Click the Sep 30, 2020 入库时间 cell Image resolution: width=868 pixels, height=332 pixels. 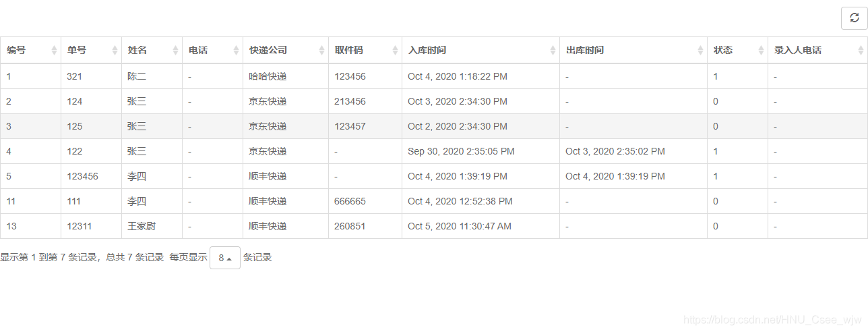[461, 152]
